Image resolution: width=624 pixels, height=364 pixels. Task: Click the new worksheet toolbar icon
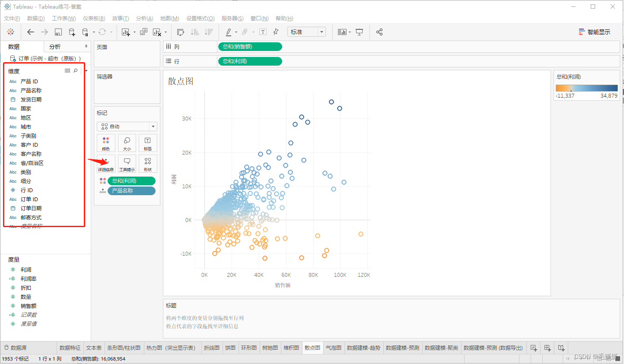126,32
